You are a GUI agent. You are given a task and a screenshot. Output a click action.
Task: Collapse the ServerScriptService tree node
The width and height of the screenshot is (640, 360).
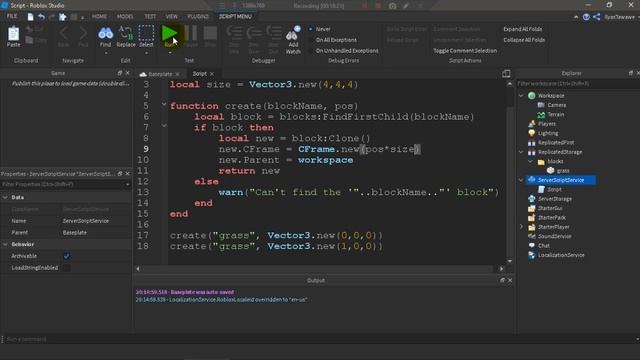click(x=521, y=180)
